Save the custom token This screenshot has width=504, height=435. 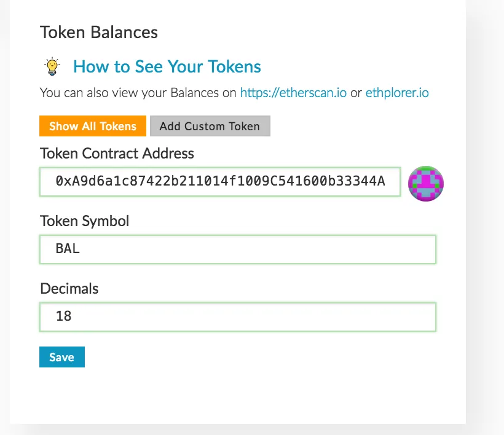(62, 357)
